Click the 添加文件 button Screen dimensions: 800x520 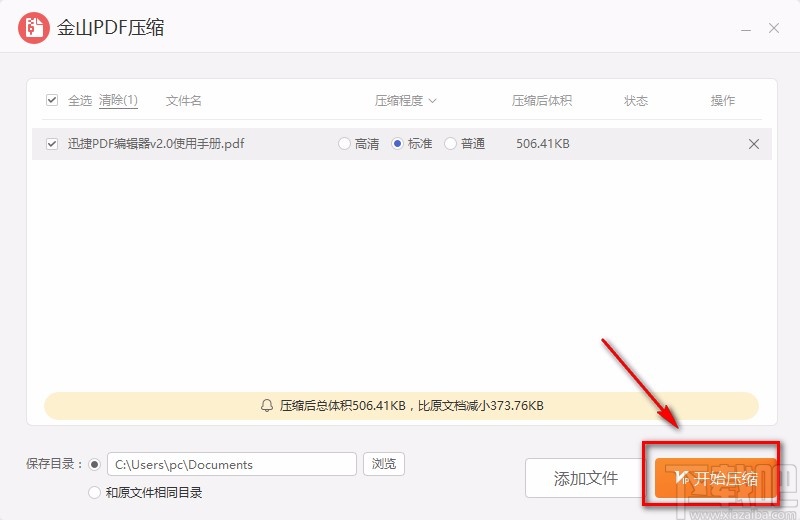coord(585,478)
